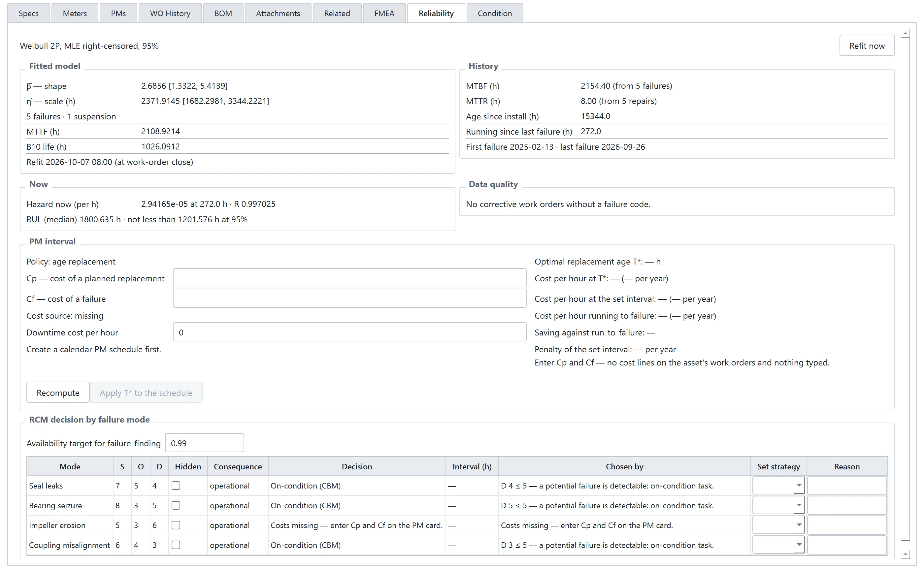
Task: Open Set strategy dropdown for Seal leaks
Action: [778, 486]
